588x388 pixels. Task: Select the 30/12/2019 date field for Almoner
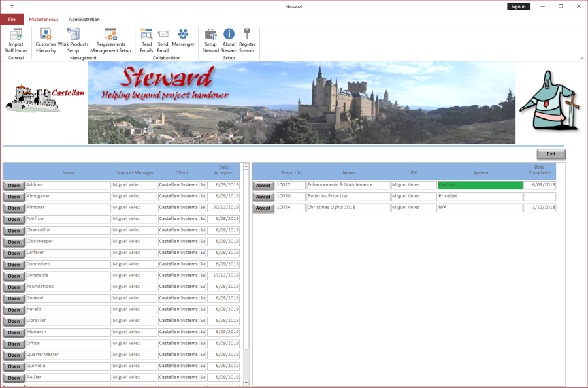click(223, 207)
